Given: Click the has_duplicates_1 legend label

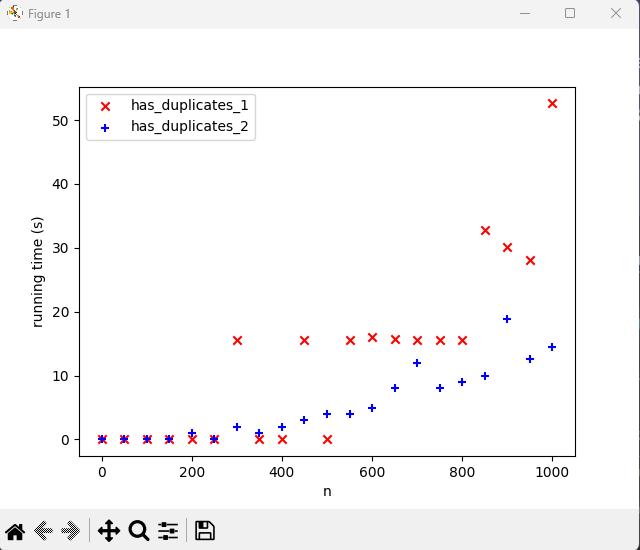Looking at the screenshot, I should pos(190,105).
